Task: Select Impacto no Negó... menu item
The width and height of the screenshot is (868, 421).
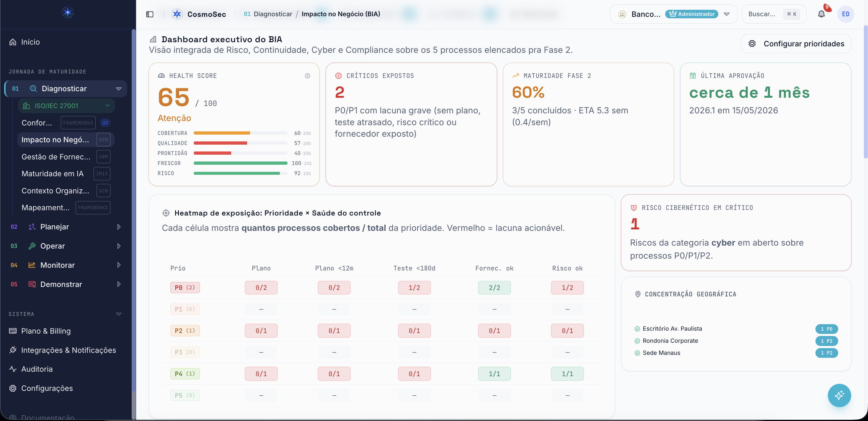Action: 66,140
